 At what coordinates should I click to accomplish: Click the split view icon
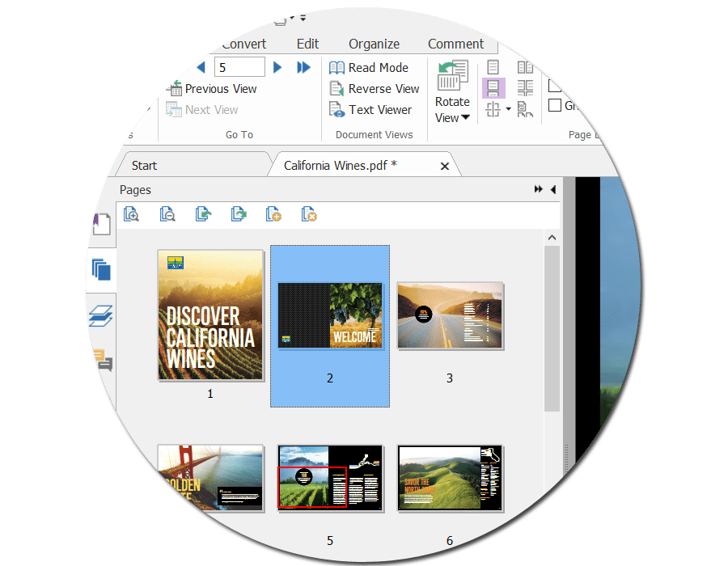(x=493, y=109)
